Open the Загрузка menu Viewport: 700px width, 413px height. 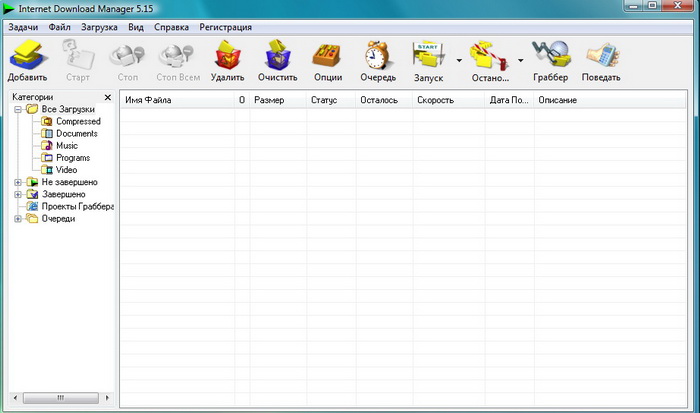(x=99, y=27)
